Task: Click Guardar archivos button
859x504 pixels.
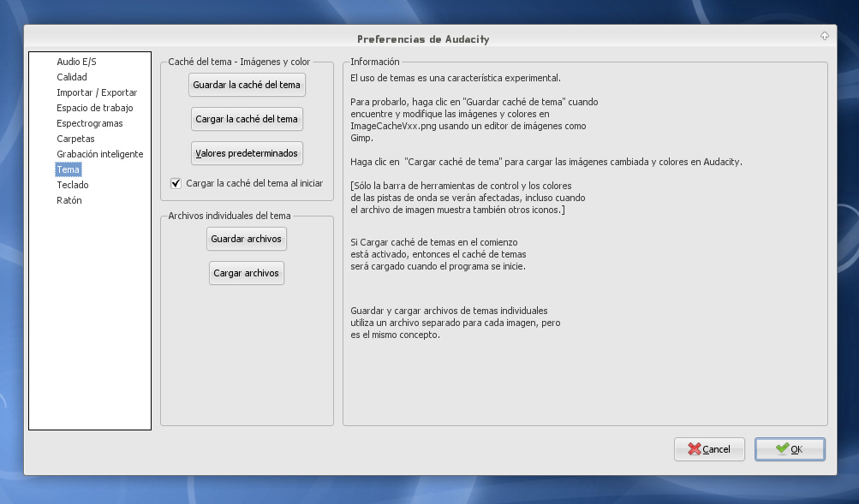Action: coord(246,239)
